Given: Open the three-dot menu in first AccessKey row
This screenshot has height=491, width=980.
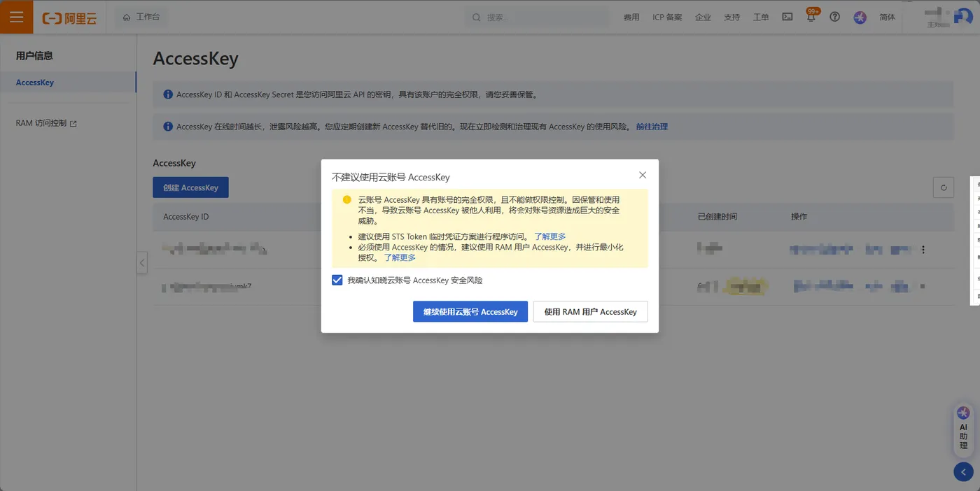Looking at the screenshot, I should coord(923,250).
